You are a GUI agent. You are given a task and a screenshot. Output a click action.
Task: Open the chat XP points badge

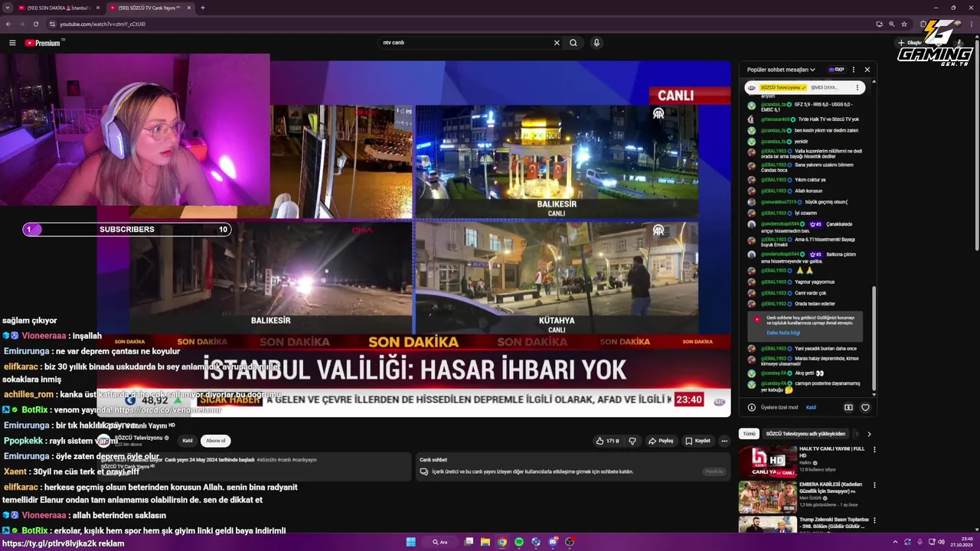coord(836,70)
